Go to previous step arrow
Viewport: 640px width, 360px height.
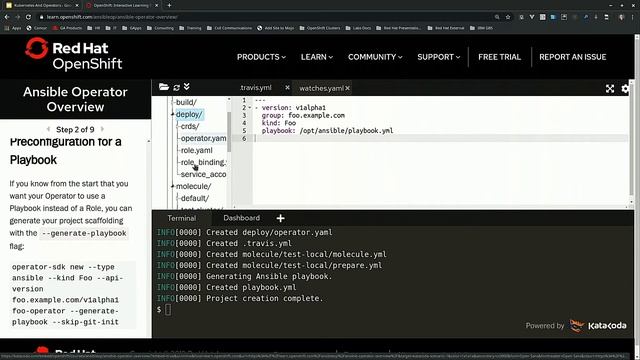(48, 129)
